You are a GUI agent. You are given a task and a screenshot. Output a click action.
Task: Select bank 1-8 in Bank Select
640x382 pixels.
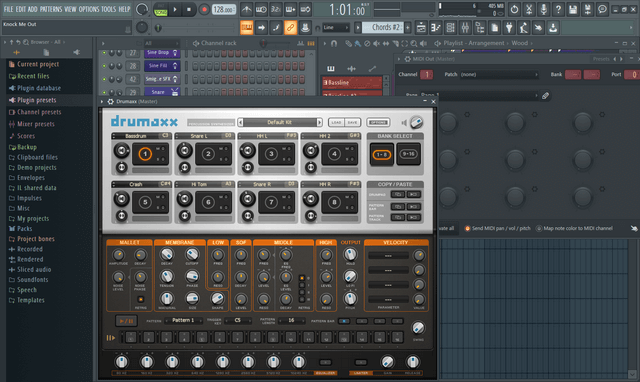(382, 154)
